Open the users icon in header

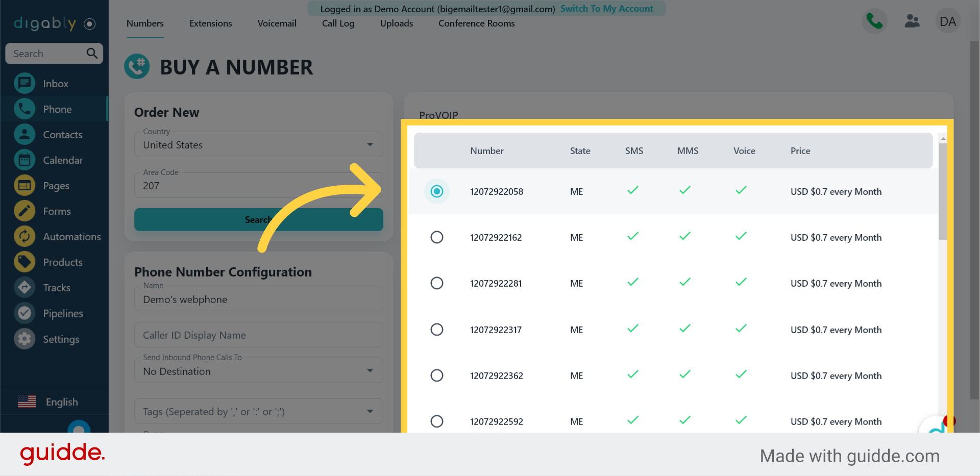[912, 21]
